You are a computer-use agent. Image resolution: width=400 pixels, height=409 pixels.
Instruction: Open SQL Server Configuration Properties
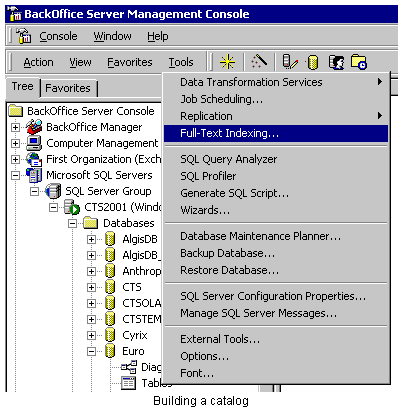pos(276,296)
